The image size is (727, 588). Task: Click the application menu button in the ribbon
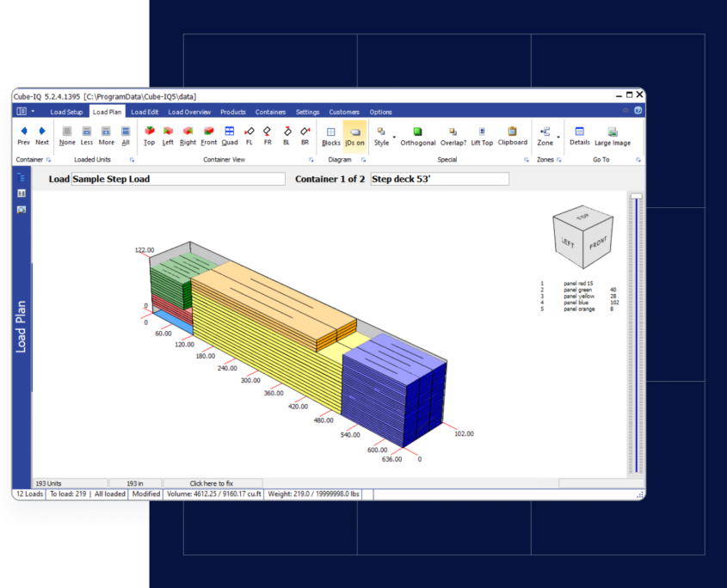tap(22, 111)
